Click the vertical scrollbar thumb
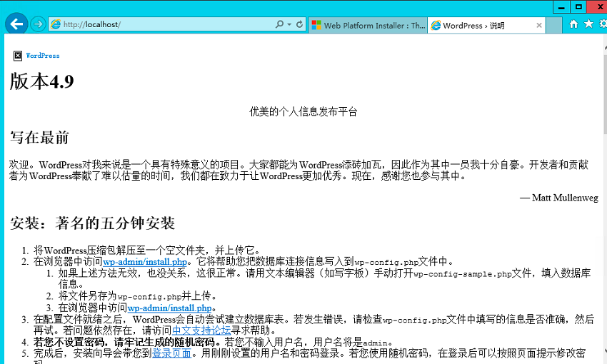 (605, 95)
